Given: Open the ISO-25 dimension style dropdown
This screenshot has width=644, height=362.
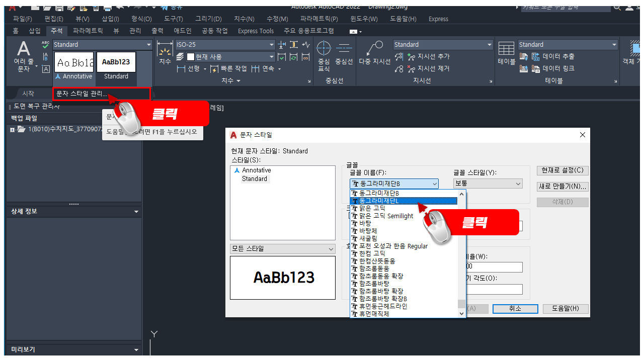Looking at the screenshot, I should 225,45.
